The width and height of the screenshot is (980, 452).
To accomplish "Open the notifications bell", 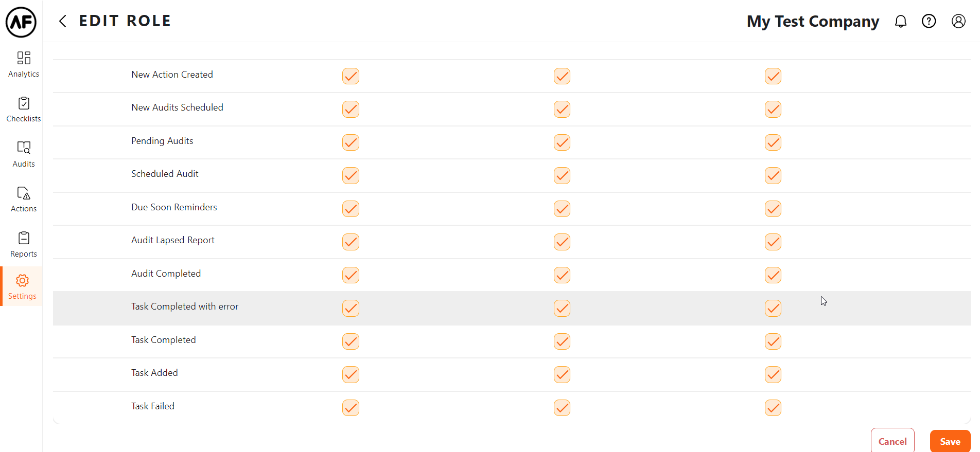I will [900, 21].
